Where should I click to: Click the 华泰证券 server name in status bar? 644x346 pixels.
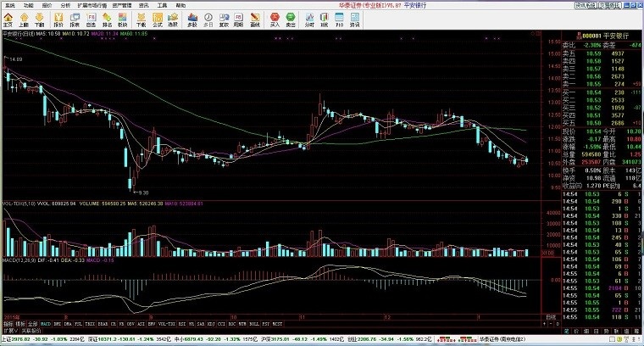point(502,339)
